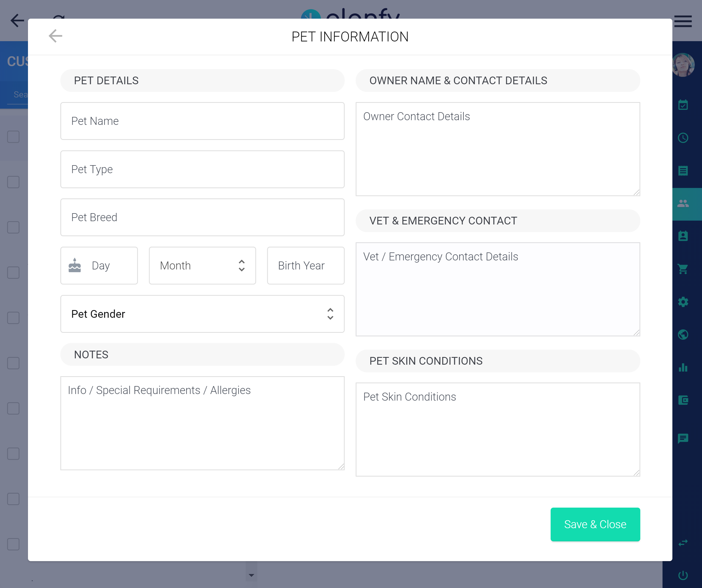Open the calendar bookings icon in the sidebar
This screenshot has width=702, height=588.
click(683, 105)
